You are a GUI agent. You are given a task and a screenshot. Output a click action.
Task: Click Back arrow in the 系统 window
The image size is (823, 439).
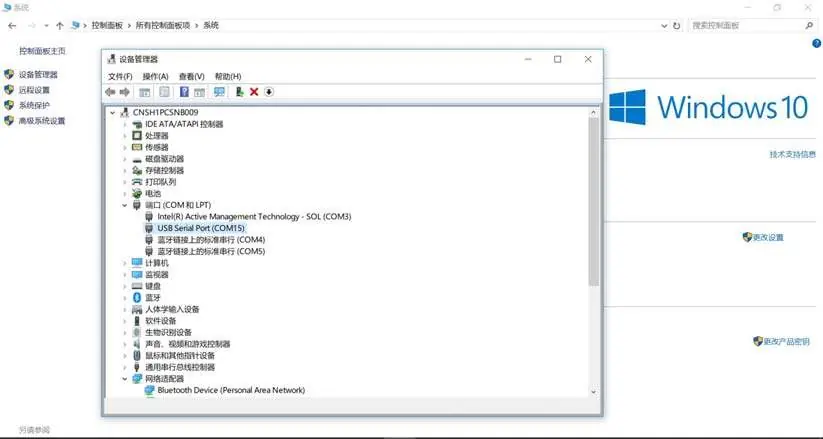click(12, 25)
